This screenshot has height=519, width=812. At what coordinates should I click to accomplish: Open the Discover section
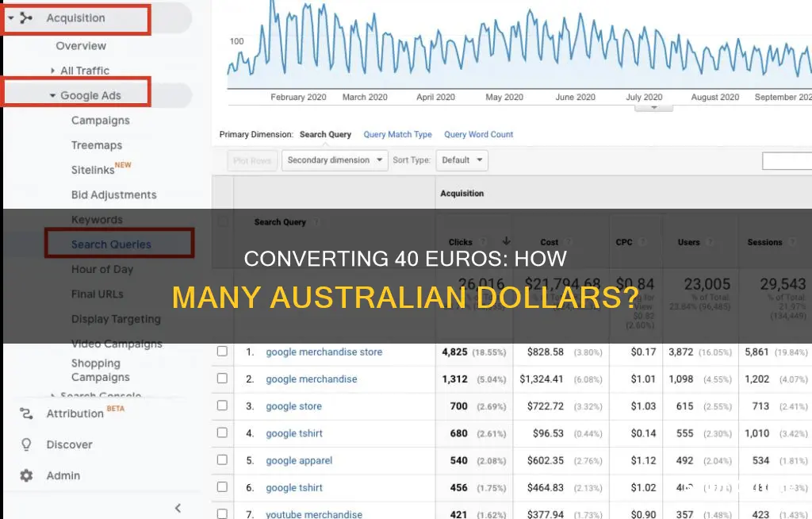click(70, 445)
